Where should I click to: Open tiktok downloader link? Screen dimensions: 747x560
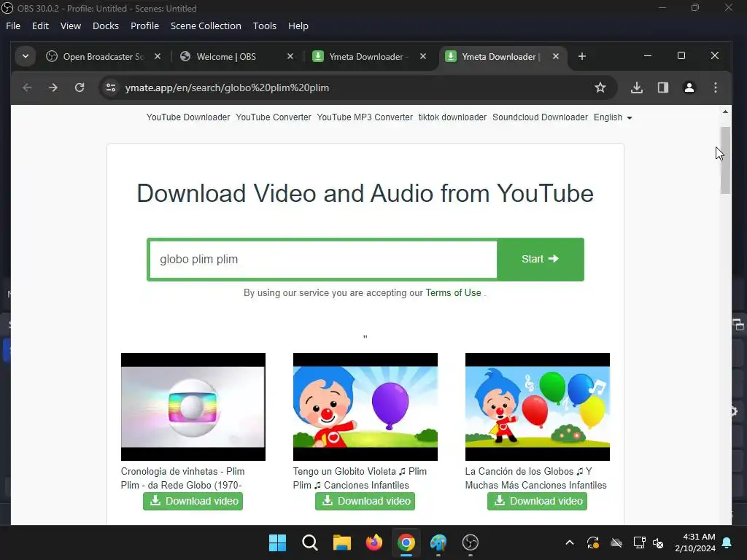(x=452, y=117)
